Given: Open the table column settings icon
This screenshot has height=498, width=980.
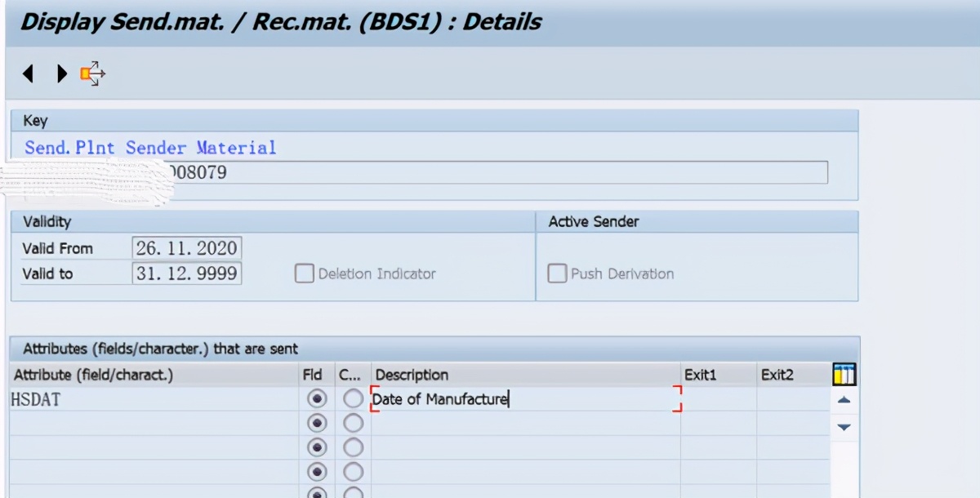Looking at the screenshot, I should pos(844,375).
